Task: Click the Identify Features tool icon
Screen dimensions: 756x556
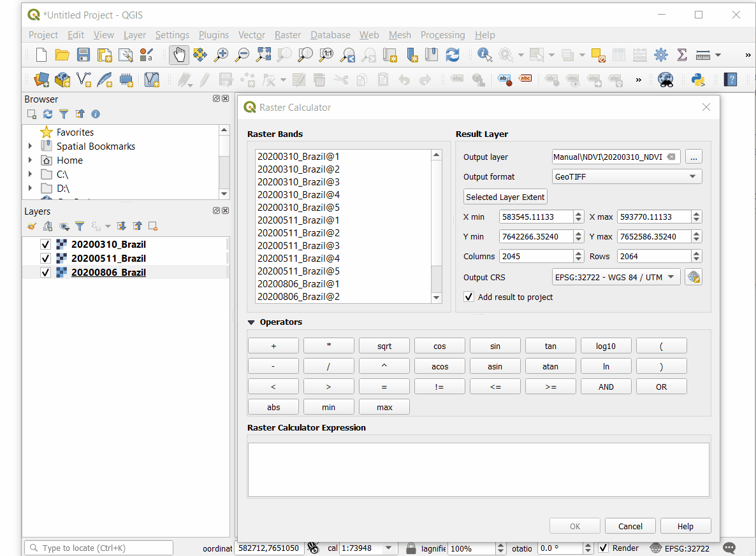Action: click(x=484, y=55)
